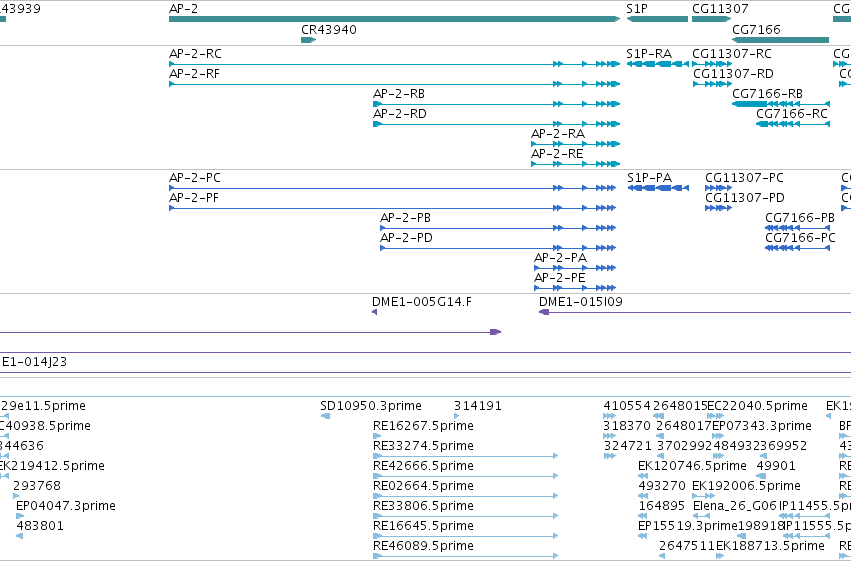Select transcript CG11307-RC
This screenshot has height=561, width=851.
point(732,54)
